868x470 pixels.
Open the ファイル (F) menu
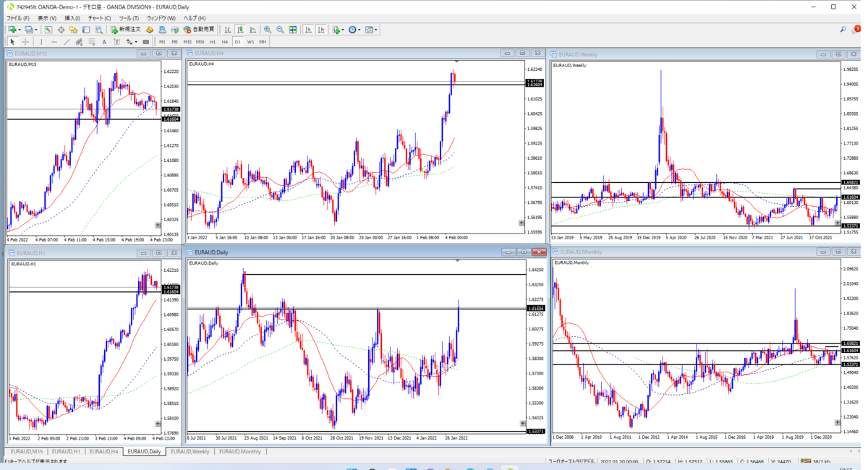click(x=18, y=18)
